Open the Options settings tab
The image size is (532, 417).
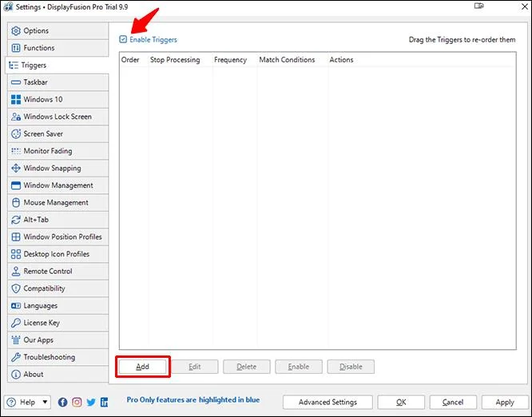[58, 31]
